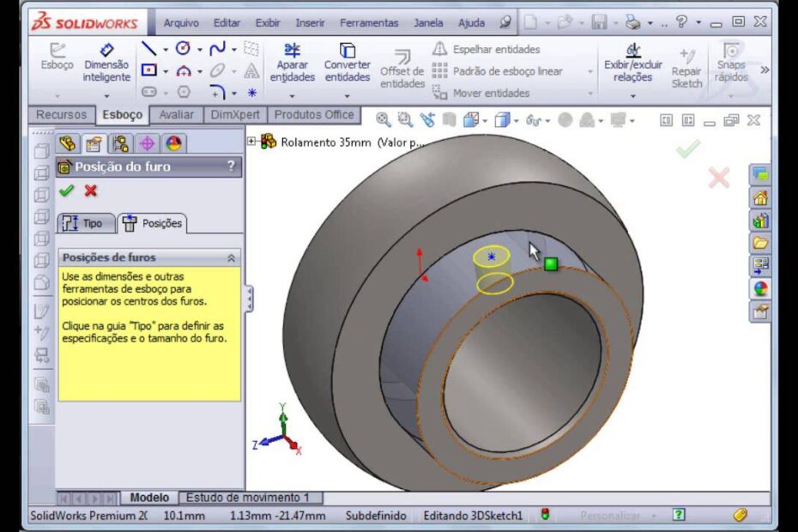Click the Exibir/excluir relações icon
The height and width of the screenshot is (532, 798).
coord(633,63)
